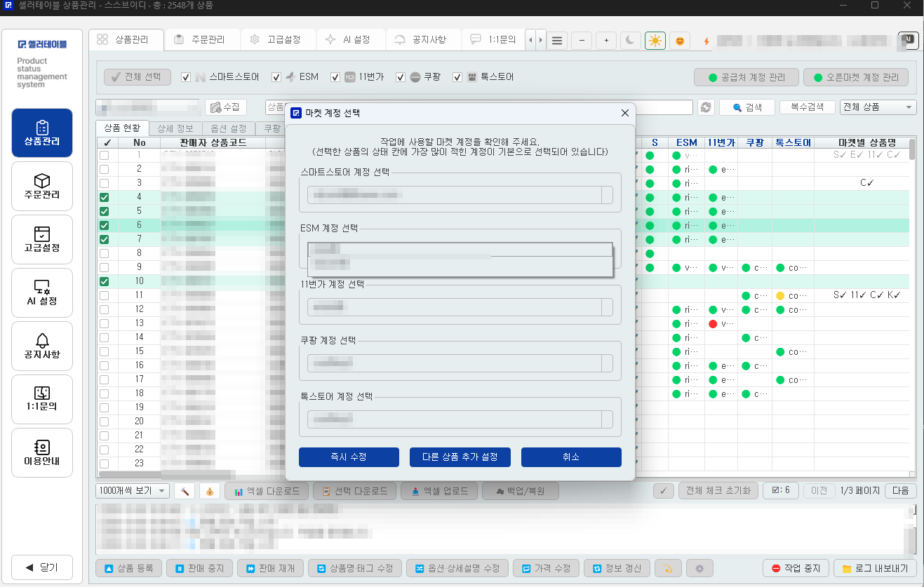Click the refresh icon beside the search field
The width and height of the screenshot is (924, 587).
pyautogui.click(x=706, y=107)
